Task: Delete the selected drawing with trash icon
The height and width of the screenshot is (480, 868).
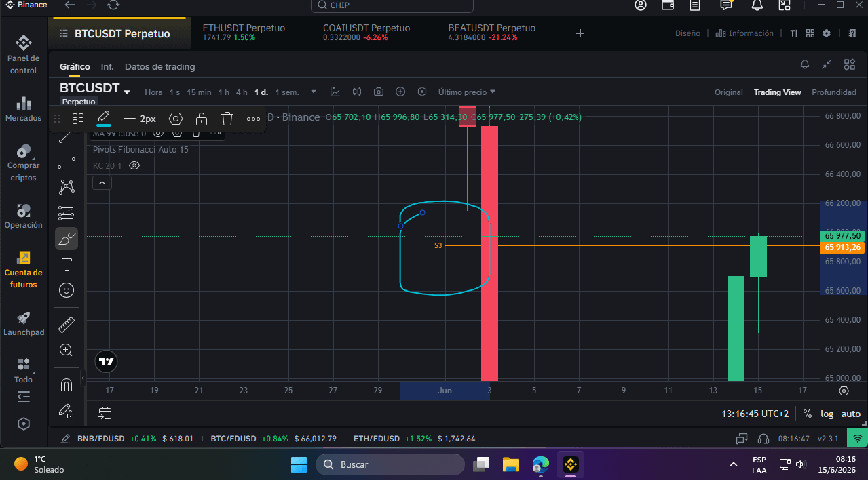Action: (x=227, y=119)
